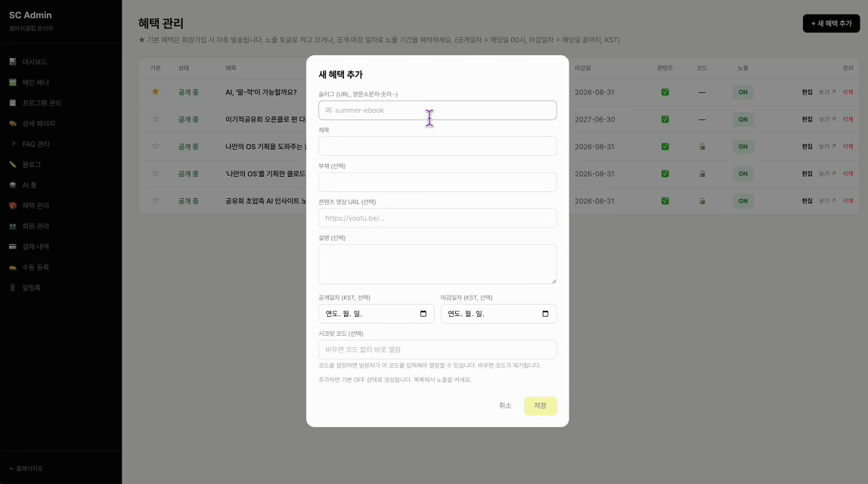Click gold star of "AI, '딸-깍'이 가능할까?" row
This screenshot has height=484, width=868.
[156, 92]
